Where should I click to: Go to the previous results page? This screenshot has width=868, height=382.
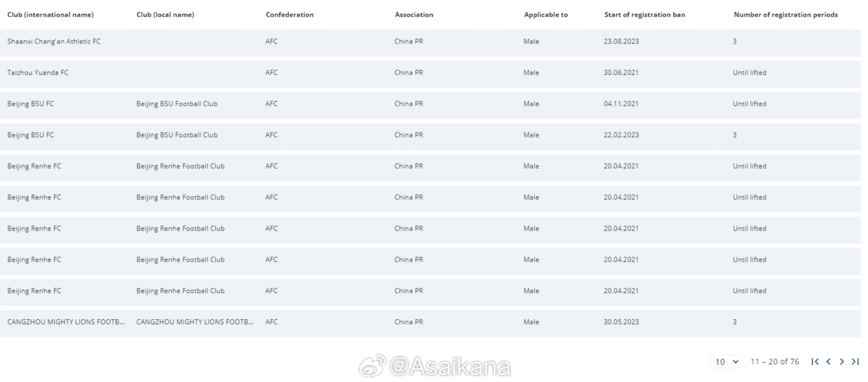pos(828,361)
